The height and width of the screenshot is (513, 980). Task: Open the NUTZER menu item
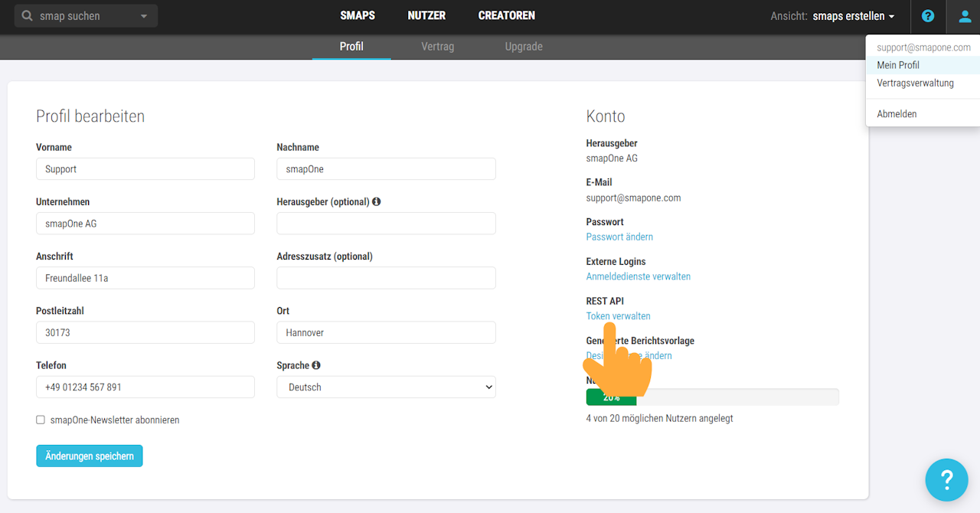(x=426, y=16)
